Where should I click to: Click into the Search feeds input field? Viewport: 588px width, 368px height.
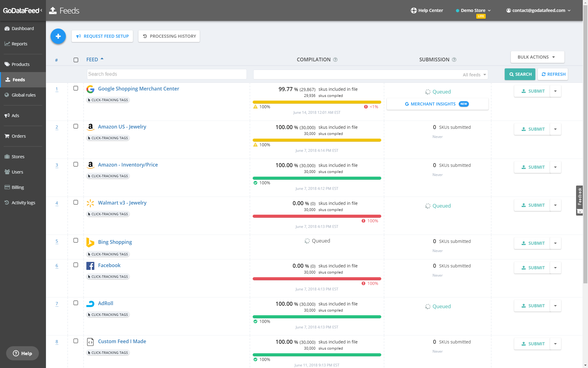tap(167, 74)
